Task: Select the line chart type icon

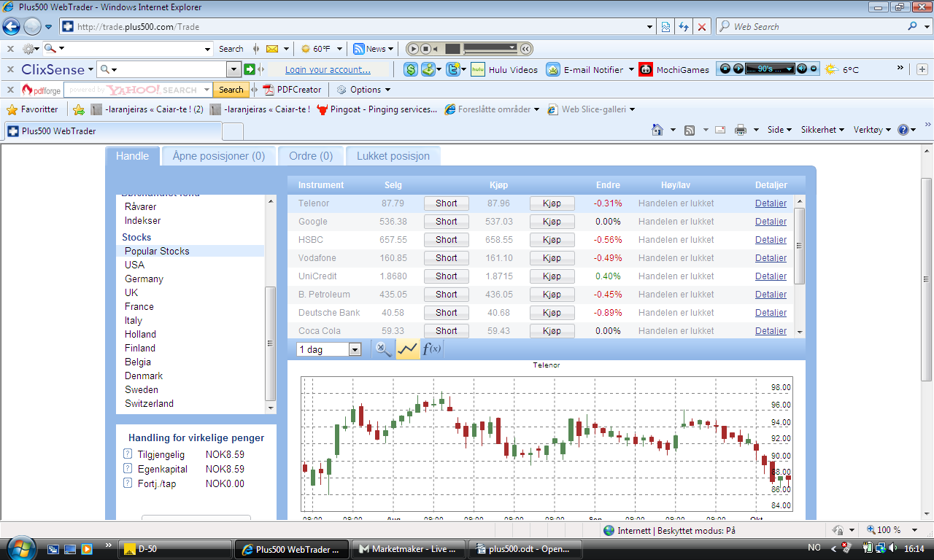Action: (x=408, y=349)
